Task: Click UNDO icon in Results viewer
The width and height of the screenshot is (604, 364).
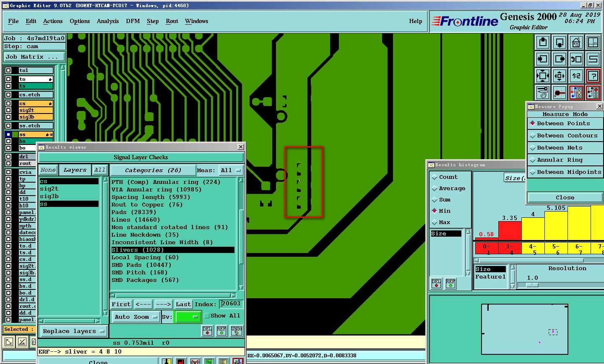Action: click(237, 331)
